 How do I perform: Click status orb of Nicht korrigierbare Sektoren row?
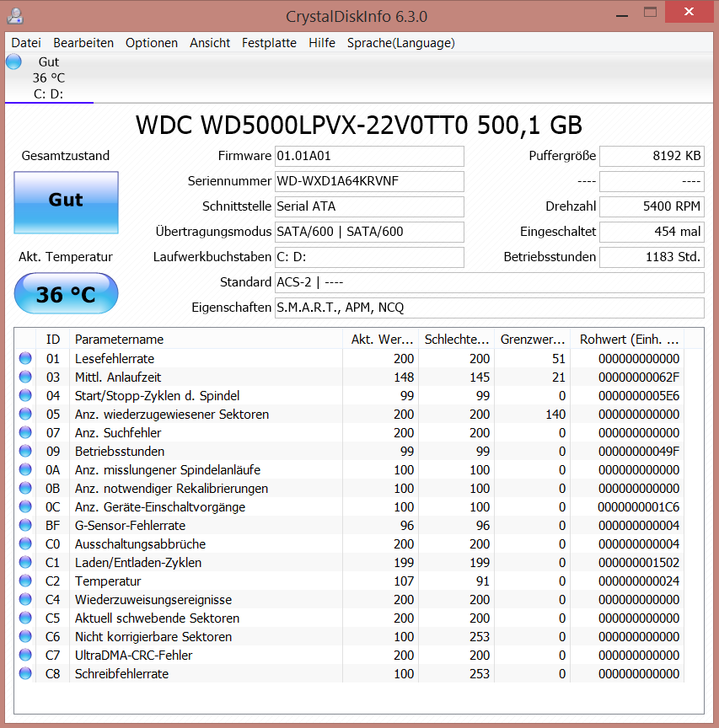pyautogui.click(x=25, y=636)
